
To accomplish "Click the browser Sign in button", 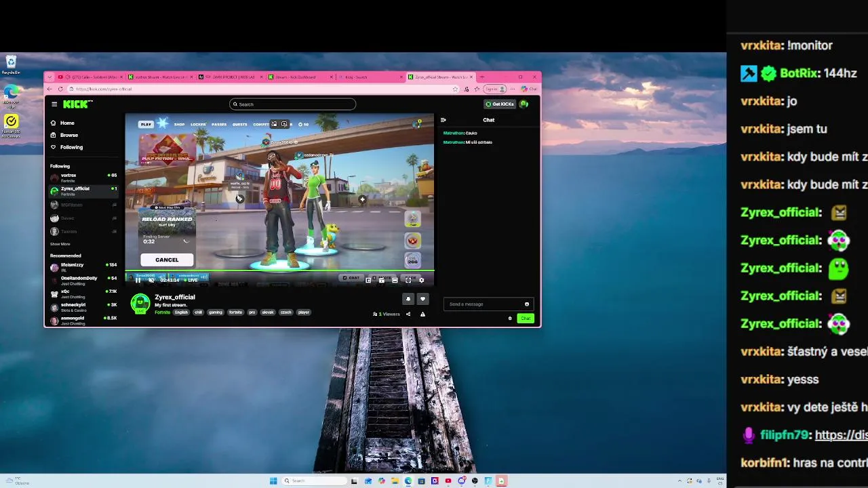I will [x=494, y=89].
